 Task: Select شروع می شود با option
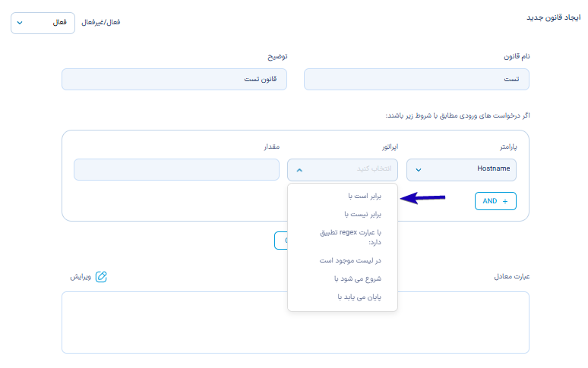click(x=358, y=279)
